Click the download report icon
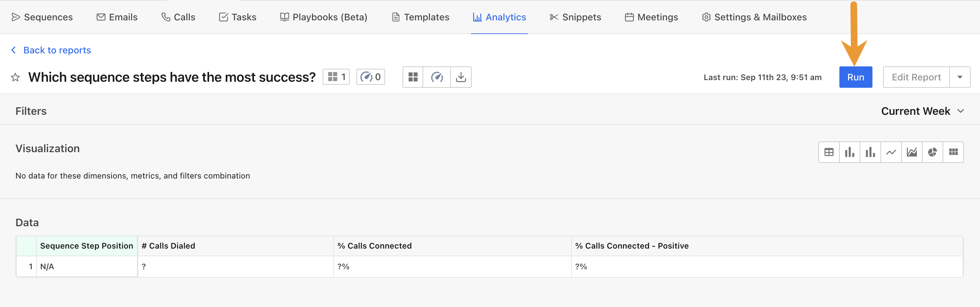The height and width of the screenshot is (307, 980). [x=461, y=77]
